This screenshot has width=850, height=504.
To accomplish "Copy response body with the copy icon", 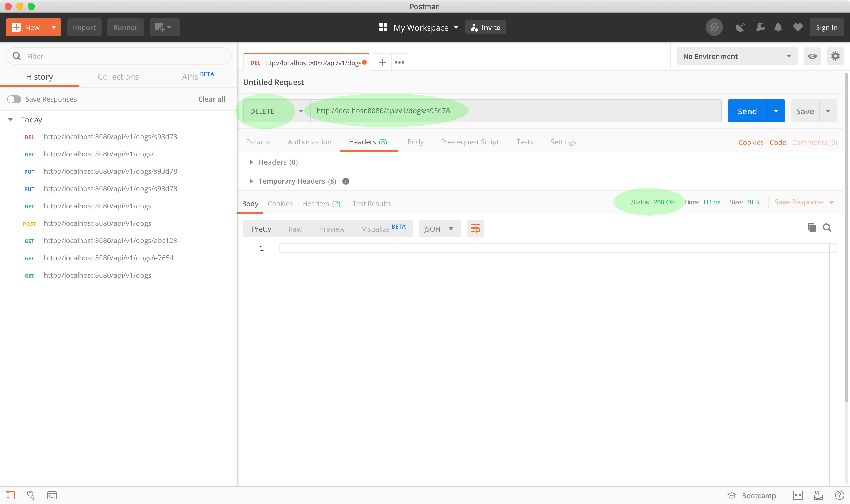I will tap(811, 227).
